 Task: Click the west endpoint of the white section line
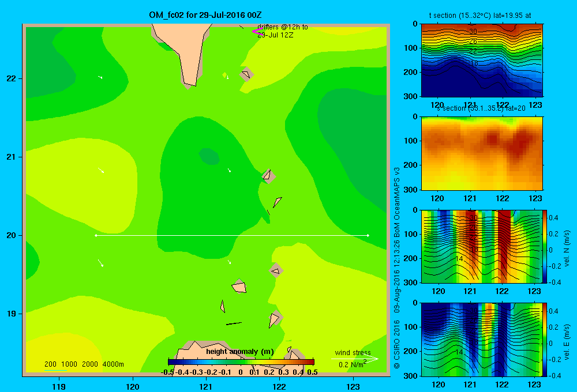pos(96,235)
